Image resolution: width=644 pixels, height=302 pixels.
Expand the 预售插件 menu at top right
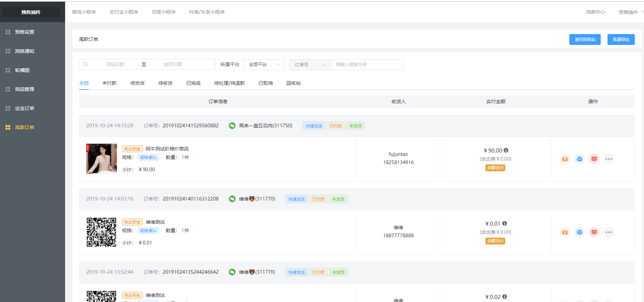(x=631, y=12)
